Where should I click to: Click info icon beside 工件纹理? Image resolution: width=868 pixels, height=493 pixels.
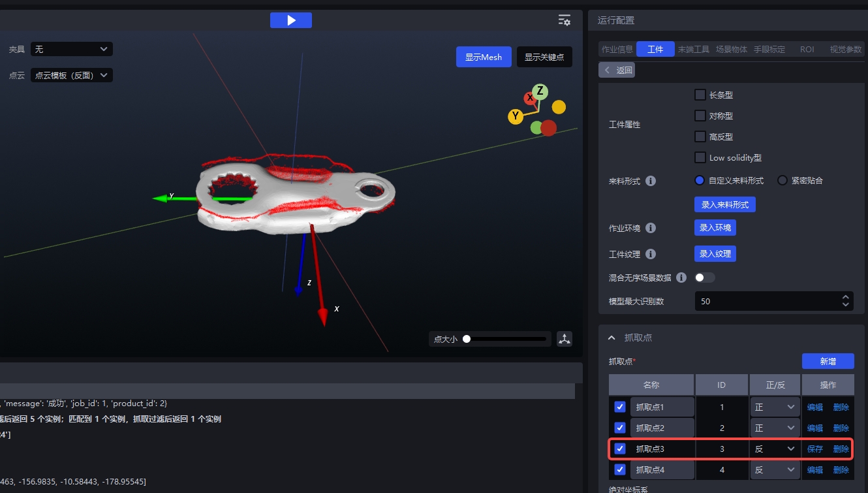651,254
